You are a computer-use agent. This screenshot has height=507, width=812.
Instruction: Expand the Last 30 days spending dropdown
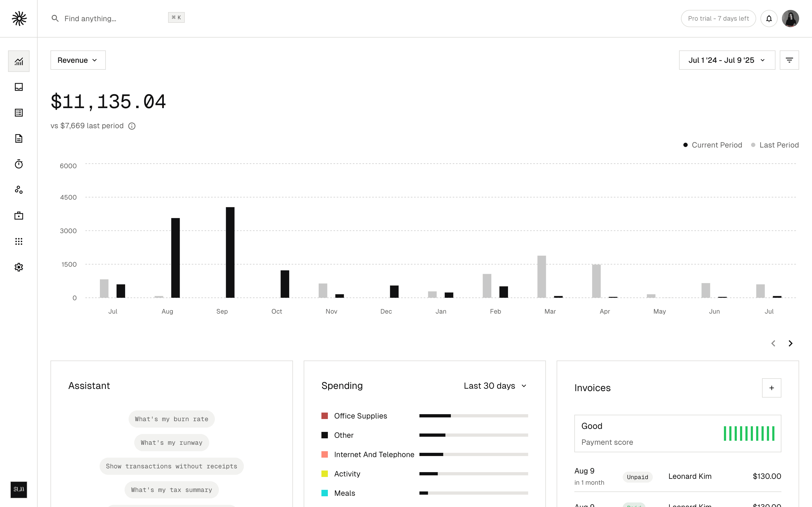[495, 386]
